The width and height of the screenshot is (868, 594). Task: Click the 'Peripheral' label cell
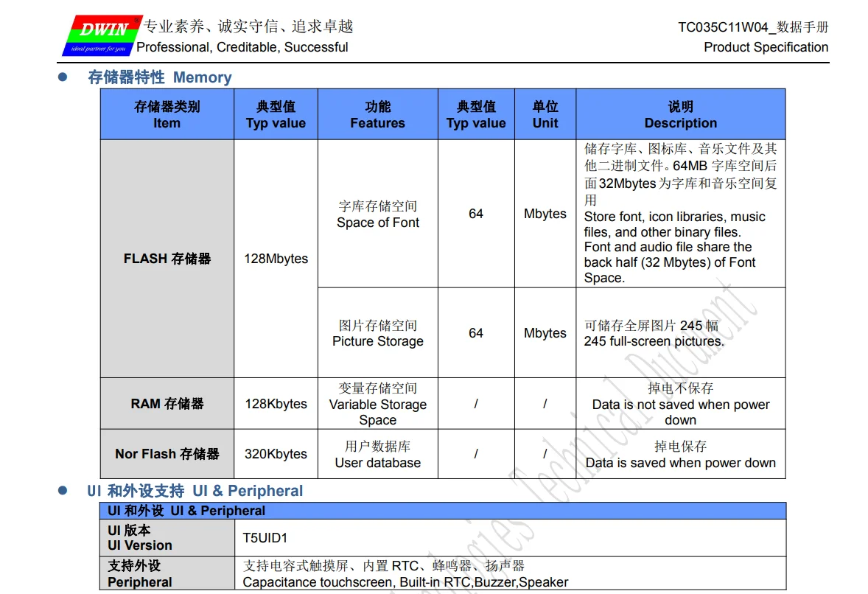click(x=167, y=573)
